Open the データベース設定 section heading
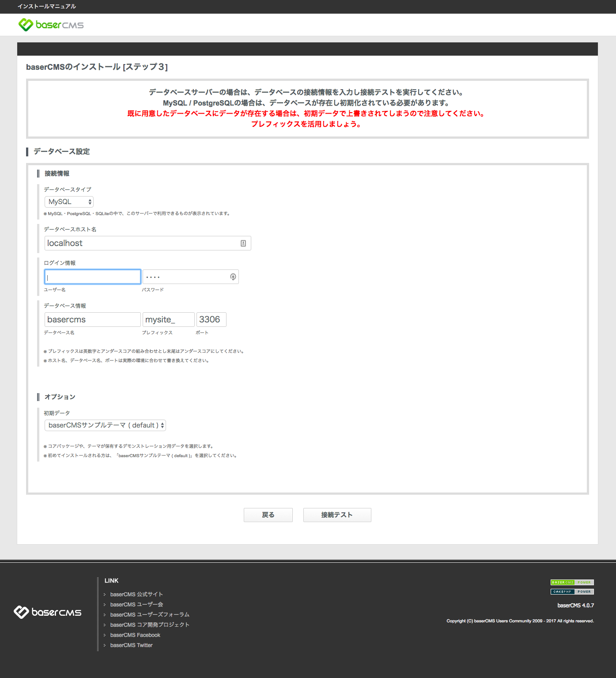This screenshot has width=616, height=678. (60, 151)
